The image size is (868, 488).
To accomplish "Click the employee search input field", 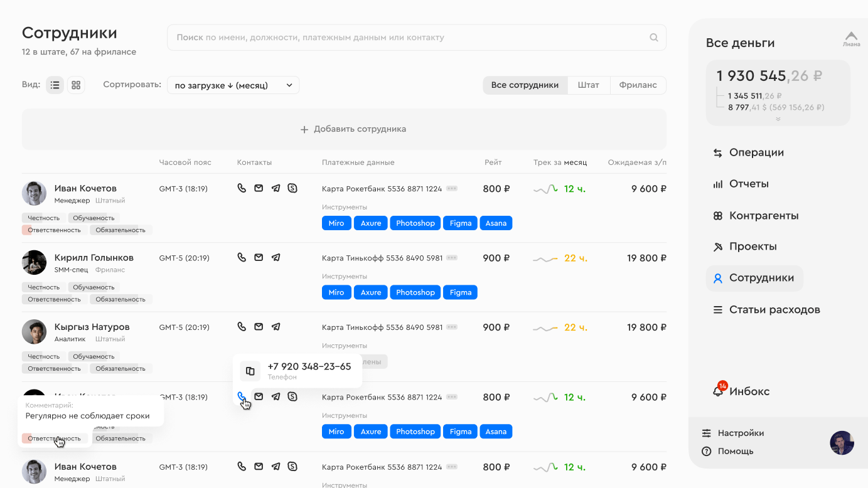I will pyautogui.click(x=408, y=38).
